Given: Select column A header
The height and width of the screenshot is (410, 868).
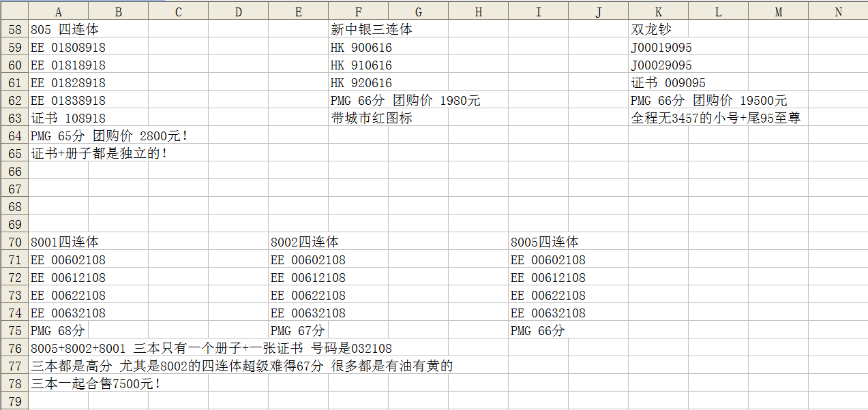Looking at the screenshot, I should pyautogui.click(x=58, y=12).
